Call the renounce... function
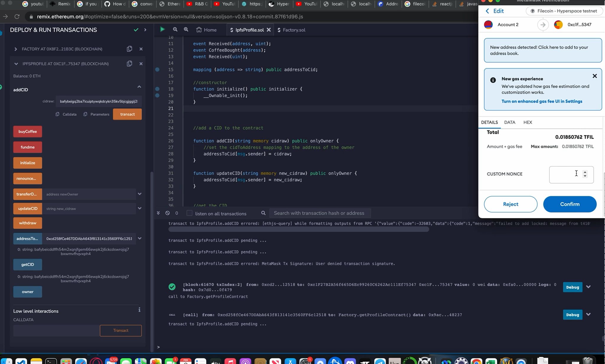Image resolution: width=605 pixels, height=364 pixels. (x=27, y=178)
